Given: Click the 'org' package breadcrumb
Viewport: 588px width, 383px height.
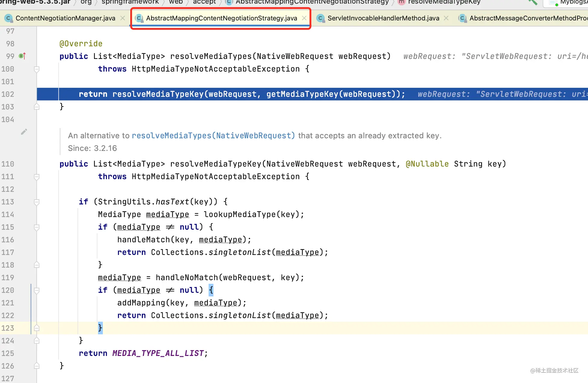Looking at the screenshot, I should [x=86, y=2].
